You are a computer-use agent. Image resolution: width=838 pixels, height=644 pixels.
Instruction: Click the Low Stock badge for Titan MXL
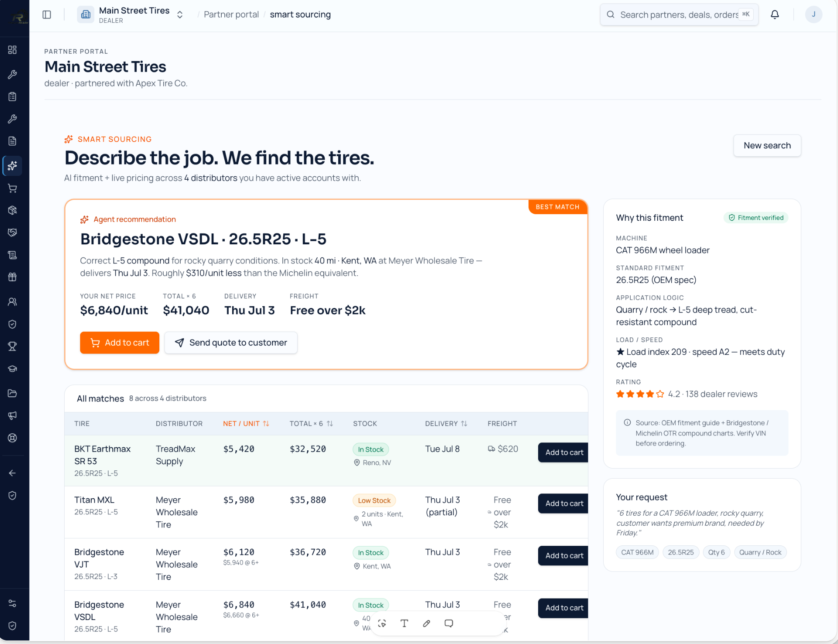pos(374,500)
